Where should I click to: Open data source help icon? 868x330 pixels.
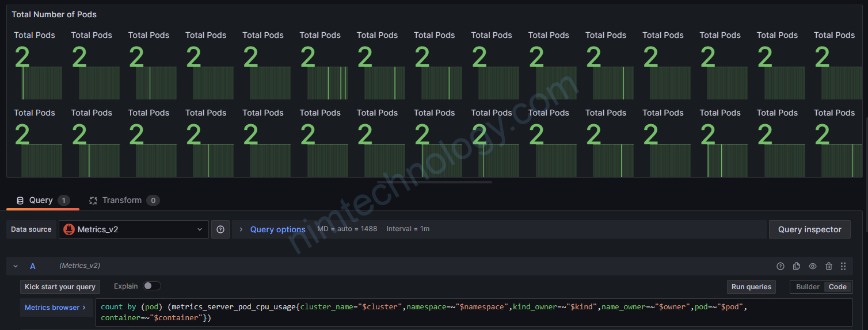[x=220, y=229]
